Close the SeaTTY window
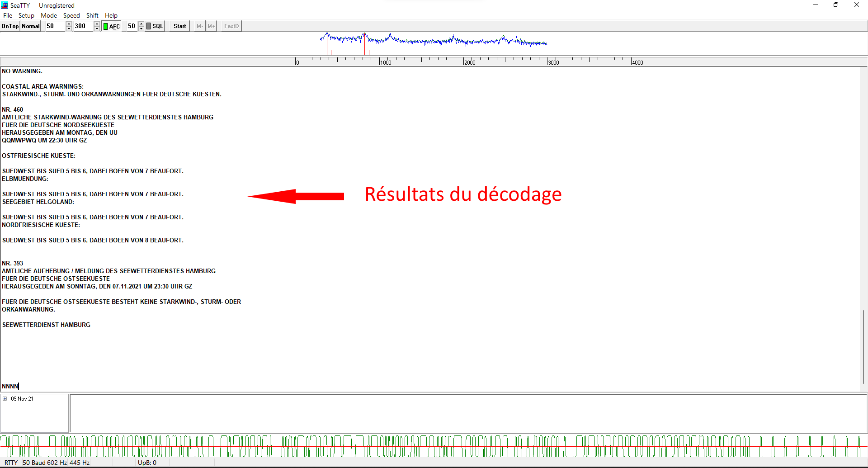Screen dimensions: 868x468 (x=857, y=5)
